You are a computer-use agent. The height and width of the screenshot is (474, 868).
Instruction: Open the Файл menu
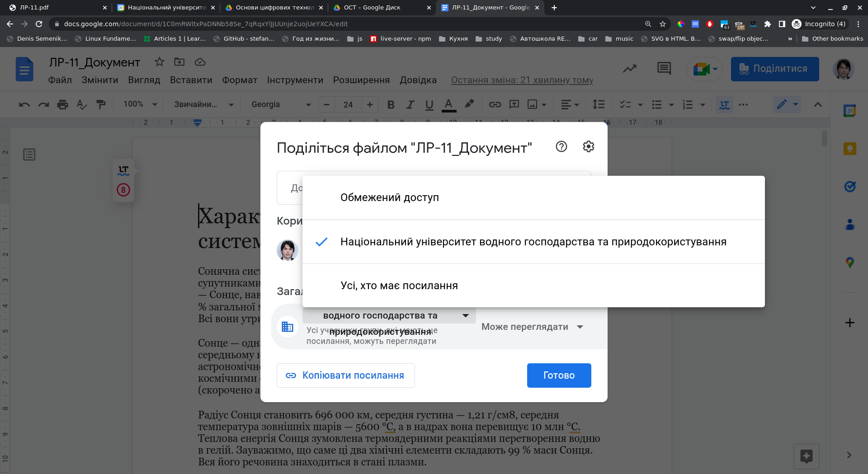click(60, 80)
